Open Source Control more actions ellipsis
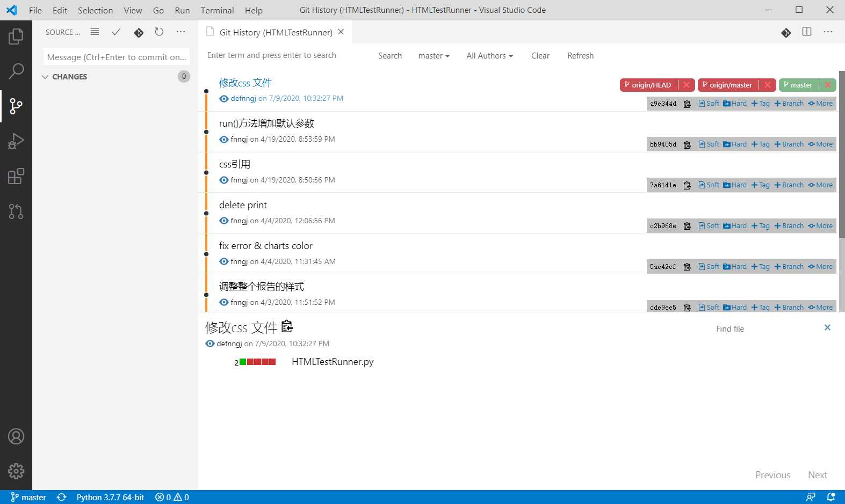This screenshot has width=845, height=504. [180, 32]
